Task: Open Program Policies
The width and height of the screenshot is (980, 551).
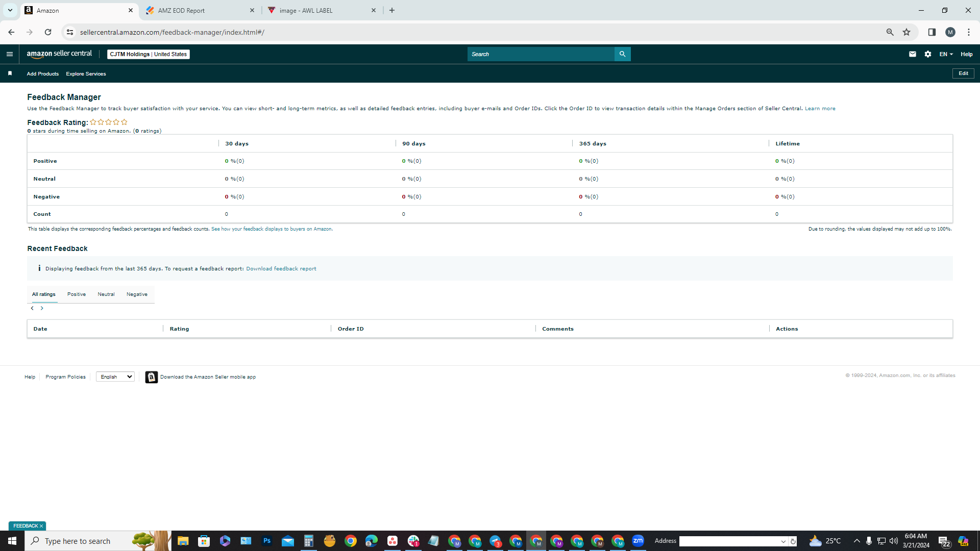Action: coord(65,377)
